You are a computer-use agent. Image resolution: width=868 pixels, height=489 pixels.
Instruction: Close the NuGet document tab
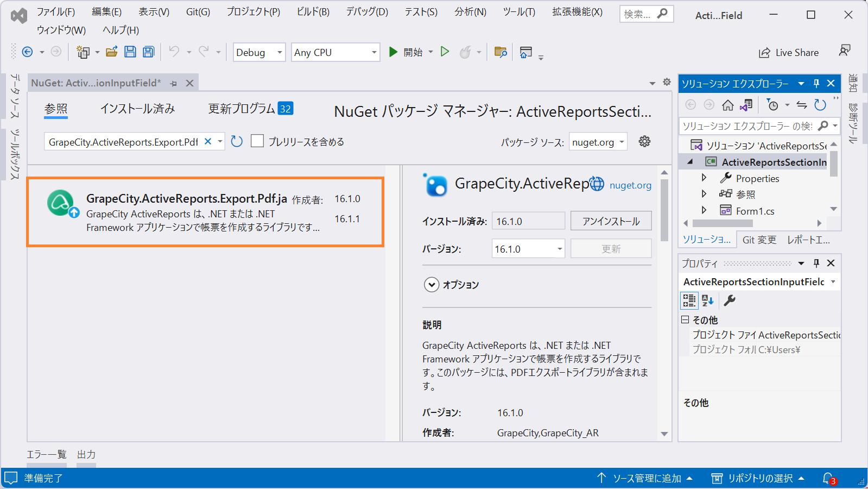point(189,83)
